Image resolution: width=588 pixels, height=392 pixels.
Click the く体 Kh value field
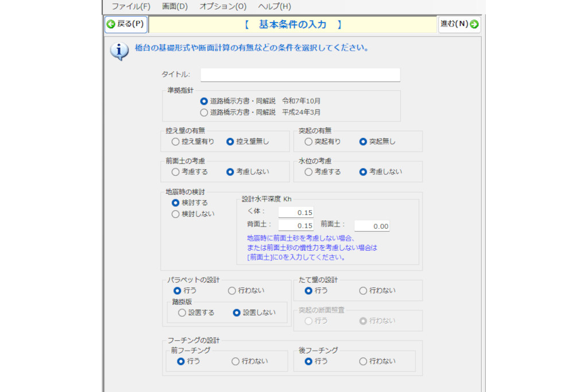coord(296,213)
